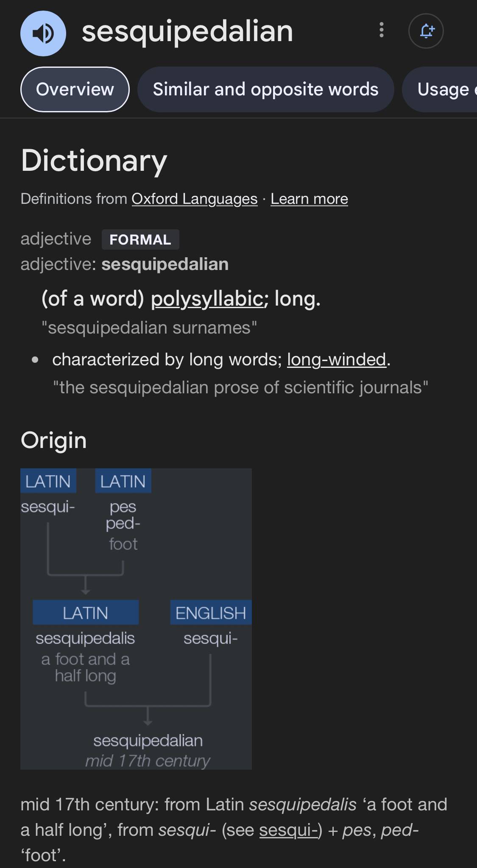Image resolution: width=477 pixels, height=868 pixels.
Task: Open the Oxford Languages link
Action: [x=195, y=199]
